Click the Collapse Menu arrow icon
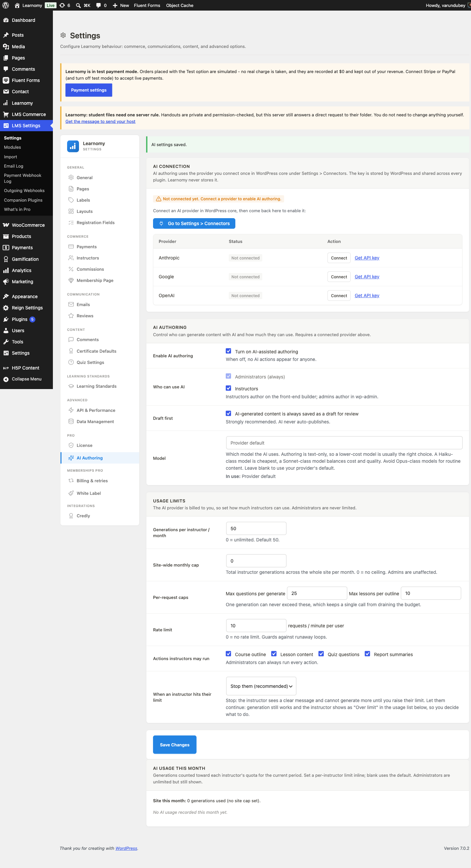The height and width of the screenshot is (868, 471). point(6,379)
